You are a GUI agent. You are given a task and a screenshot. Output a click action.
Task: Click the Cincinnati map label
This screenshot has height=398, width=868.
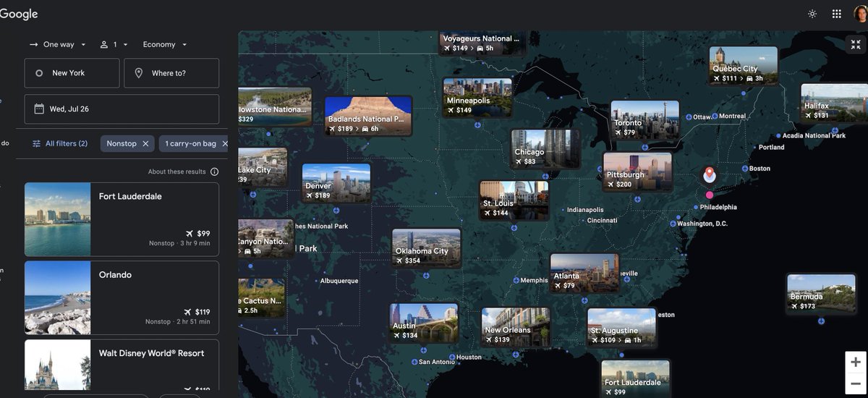pos(602,221)
